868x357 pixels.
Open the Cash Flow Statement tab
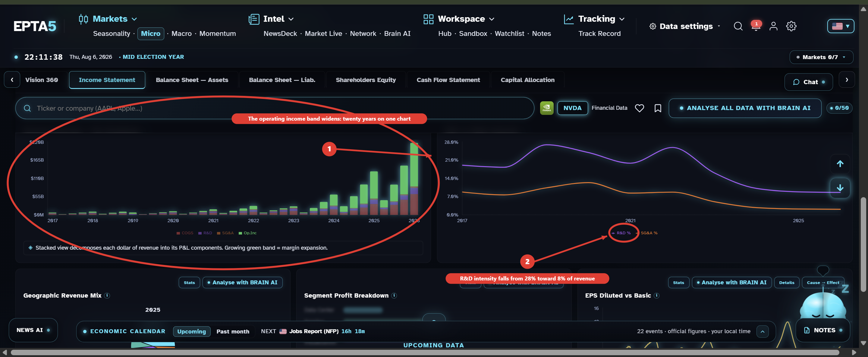(448, 80)
